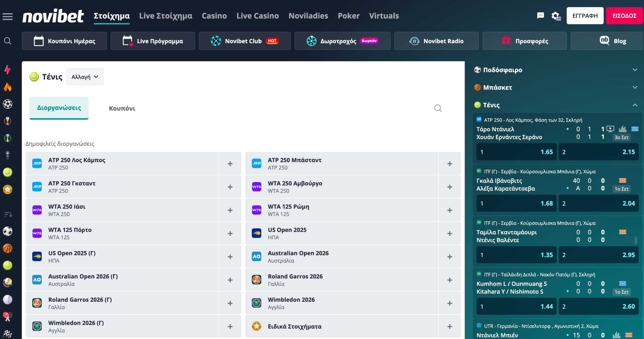
Task: Open the Live Casino menu item
Action: [258, 16]
